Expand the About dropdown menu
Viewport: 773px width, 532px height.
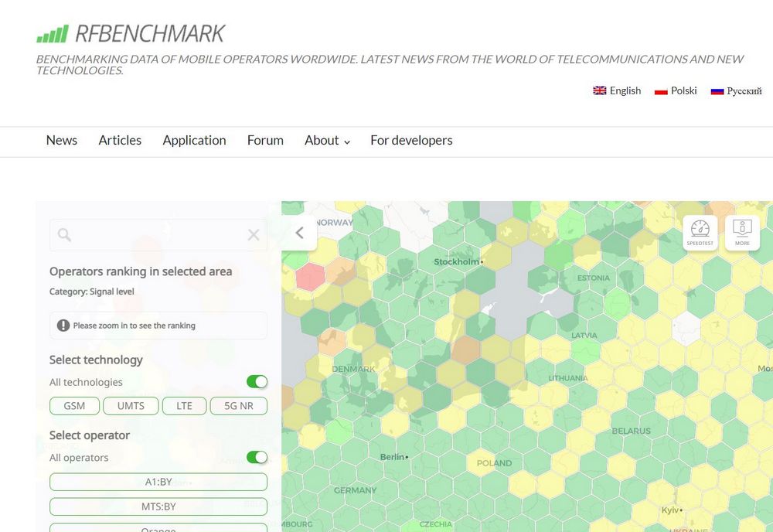tap(327, 141)
